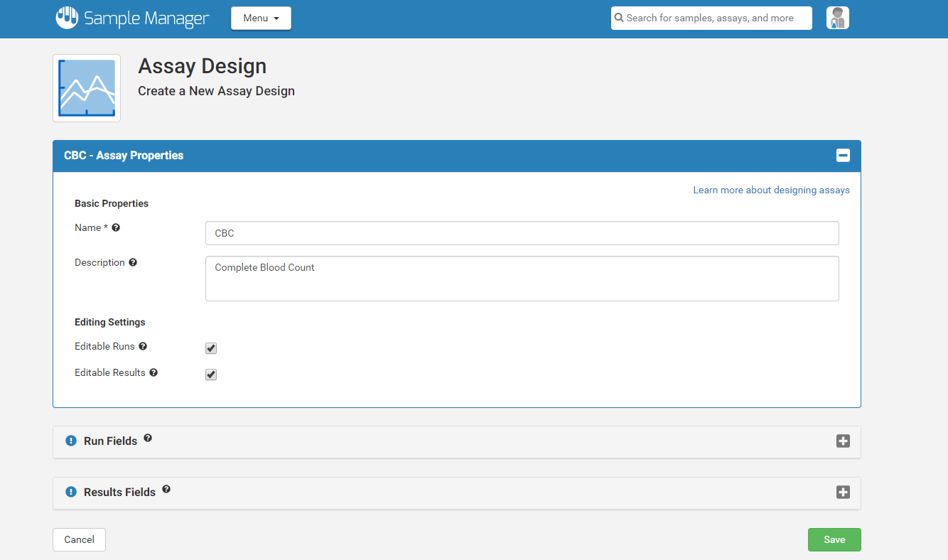Click the search magnifier icon
Screen dimensions: 948x560
click(x=620, y=18)
